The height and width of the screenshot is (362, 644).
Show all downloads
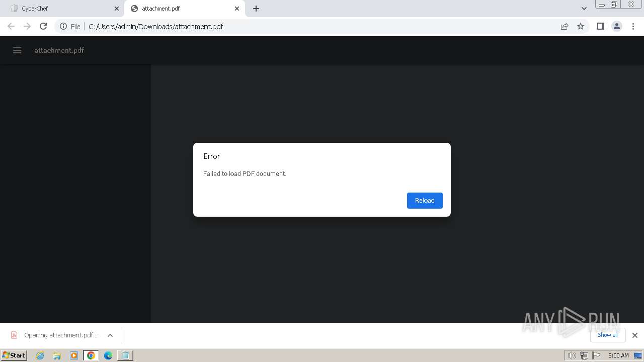tap(608, 335)
